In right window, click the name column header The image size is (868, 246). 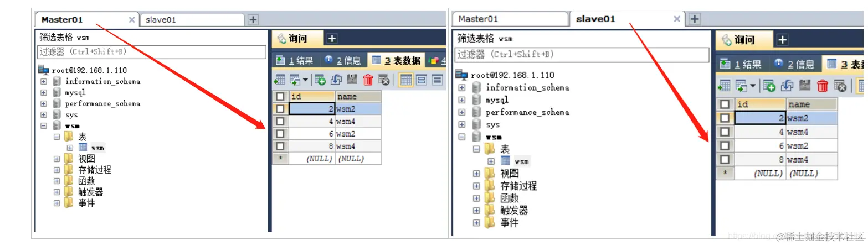811,104
